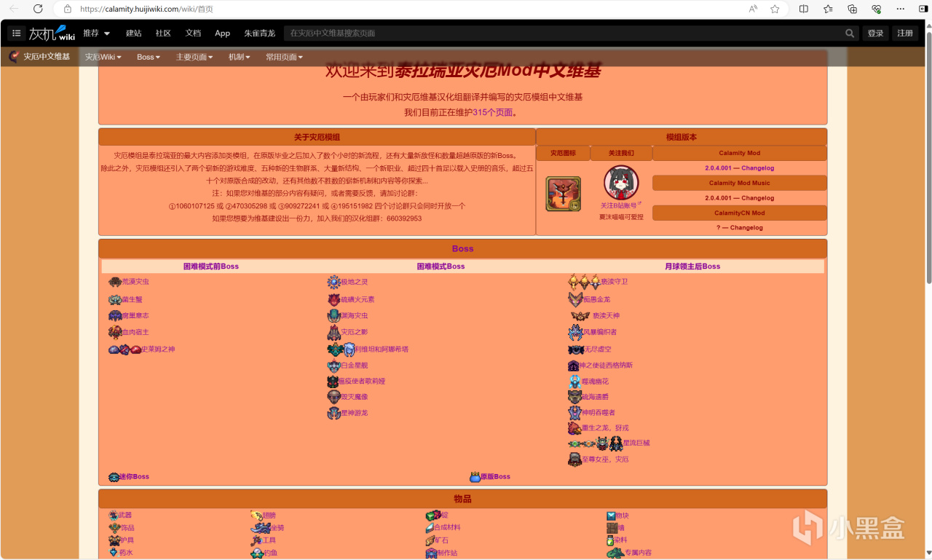Select the App menu item
The image size is (932, 560).
pos(223,33)
